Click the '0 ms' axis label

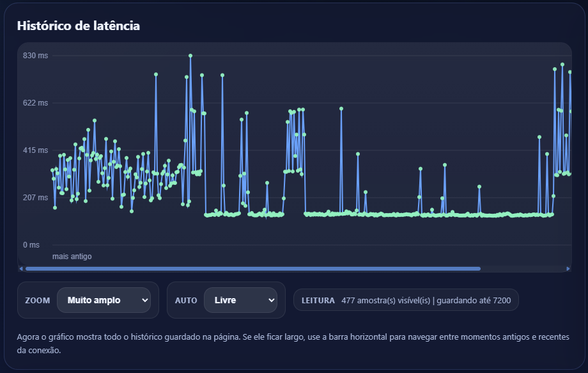click(31, 245)
